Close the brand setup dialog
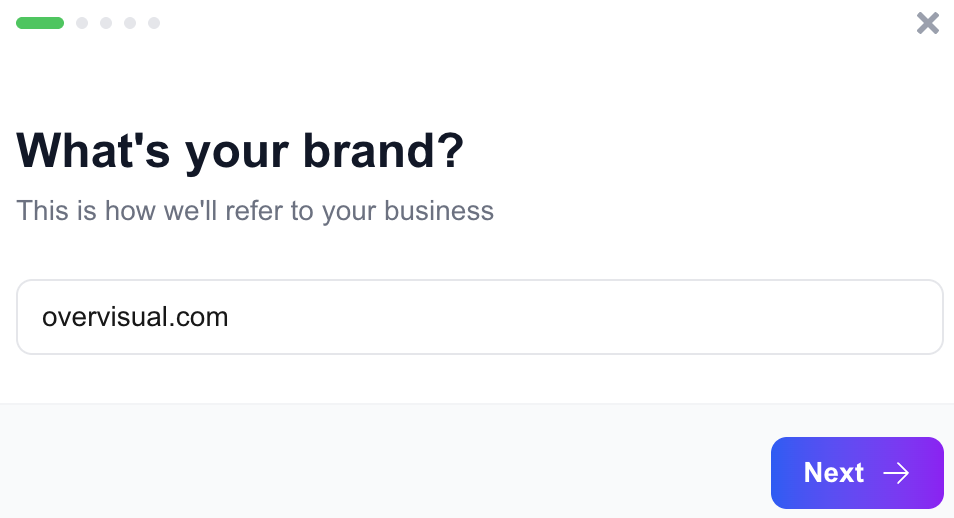 [x=928, y=23]
